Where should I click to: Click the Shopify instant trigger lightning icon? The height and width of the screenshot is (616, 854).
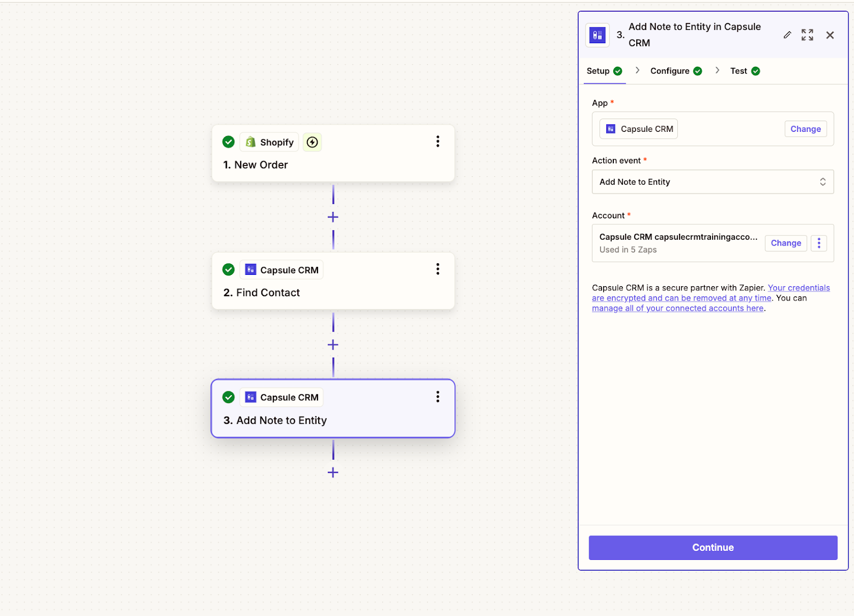click(x=312, y=142)
